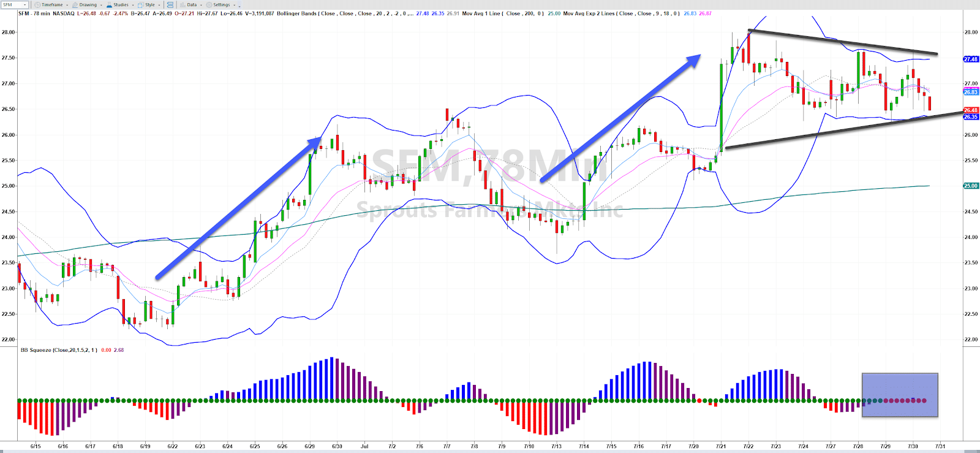Click the blue 26.35 price axis tag
The height and width of the screenshot is (453, 980).
[971, 116]
